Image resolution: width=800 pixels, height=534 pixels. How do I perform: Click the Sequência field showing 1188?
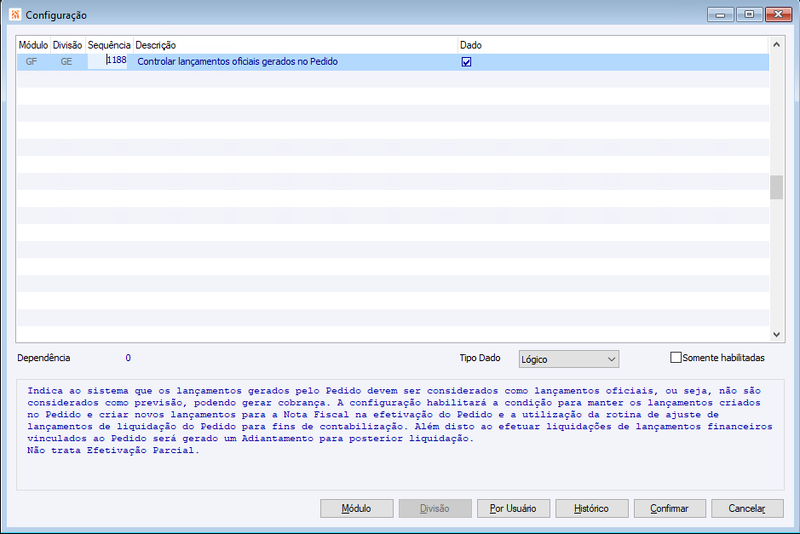tap(107, 61)
